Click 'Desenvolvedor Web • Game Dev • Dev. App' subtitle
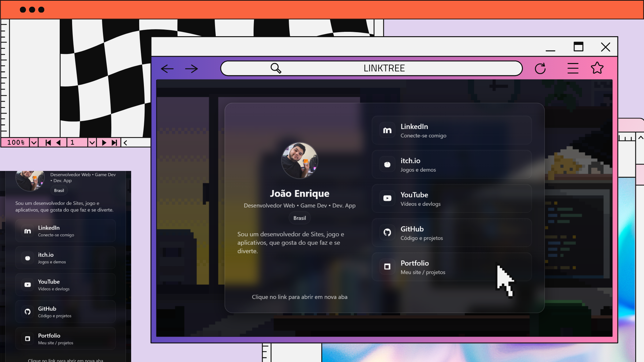The width and height of the screenshot is (644, 362). tap(300, 205)
